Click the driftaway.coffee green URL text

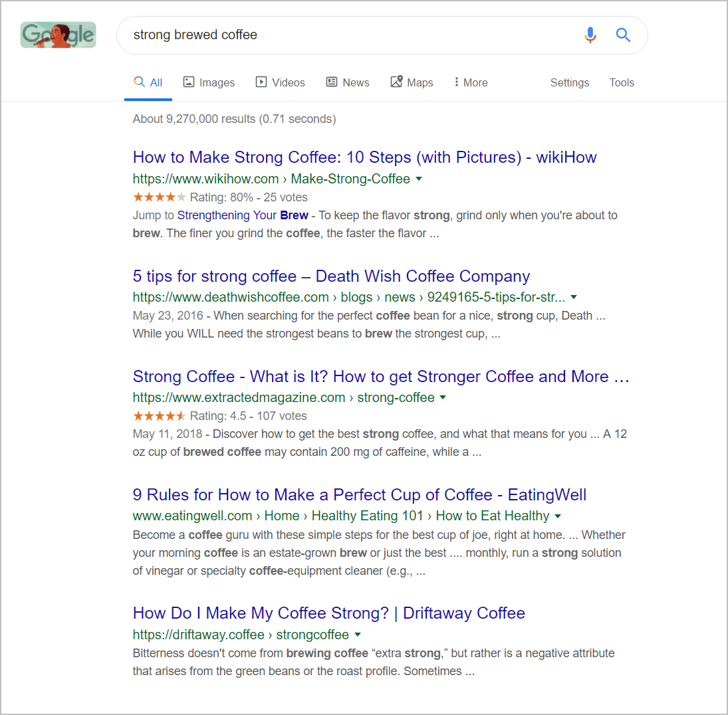pyautogui.click(x=241, y=635)
